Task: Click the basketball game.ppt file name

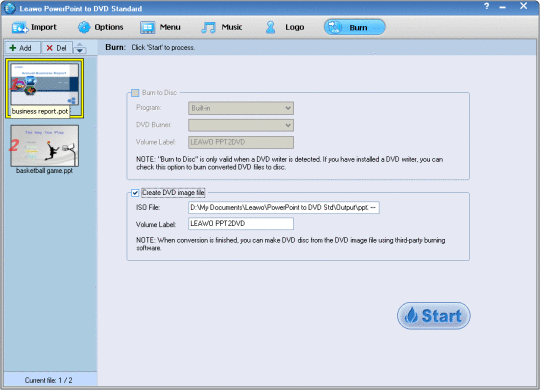Action: [x=44, y=171]
